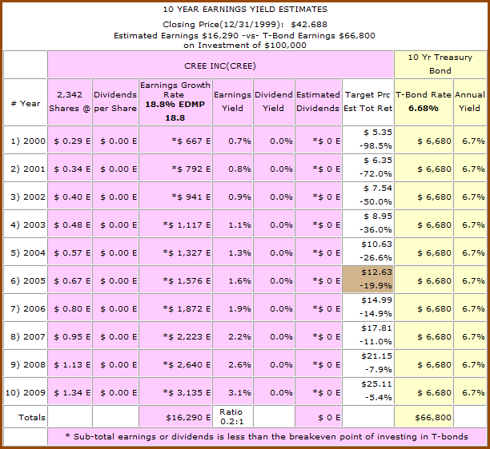Select the '6) 2005' year row label
Image resolution: width=490 pixels, height=449 pixels.
[x=25, y=280]
